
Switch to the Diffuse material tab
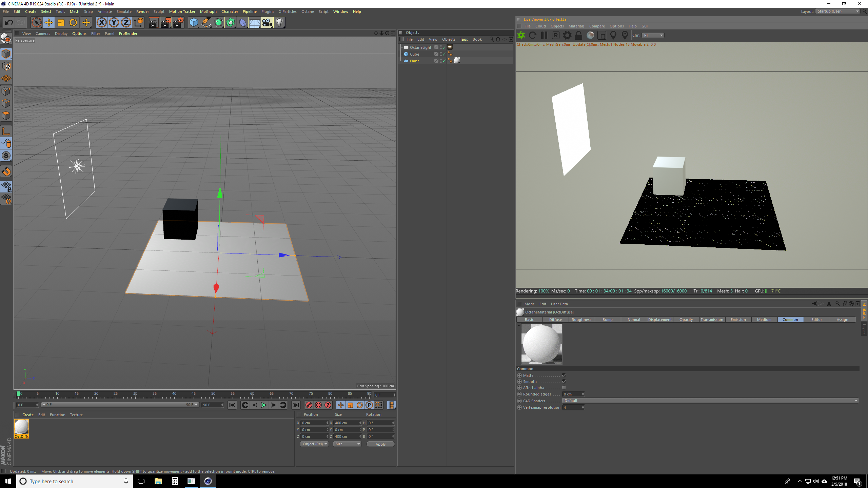(x=555, y=320)
